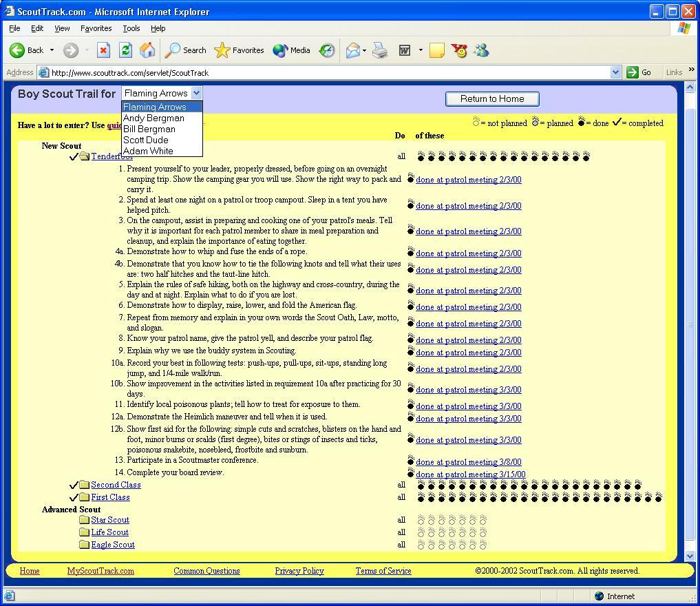Open the Search toolbar button

click(x=185, y=50)
